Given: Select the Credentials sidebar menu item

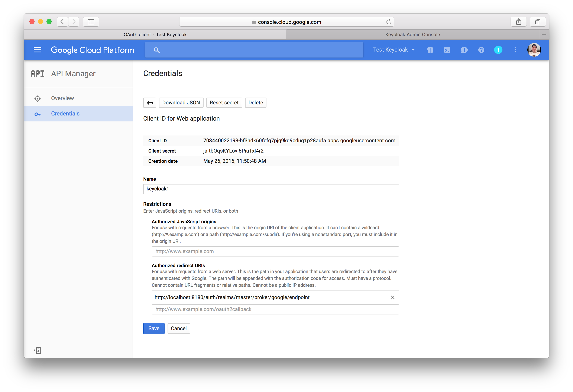Looking at the screenshot, I should click(65, 114).
